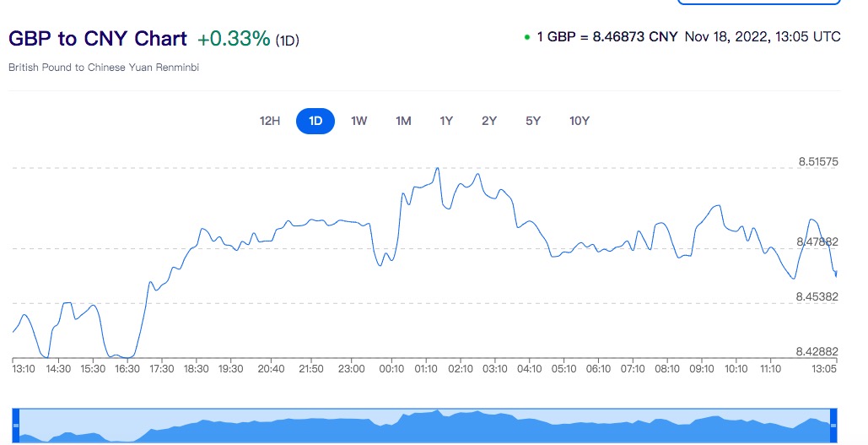This screenshot has height=445, width=868.
Task: Open the 10Y chart range
Action: pos(580,121)
